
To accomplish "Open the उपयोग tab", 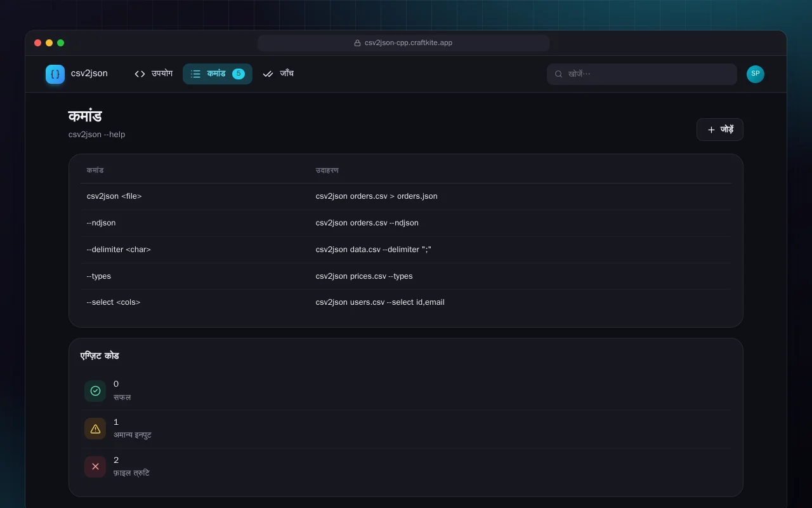I will [x=154, y=74].
